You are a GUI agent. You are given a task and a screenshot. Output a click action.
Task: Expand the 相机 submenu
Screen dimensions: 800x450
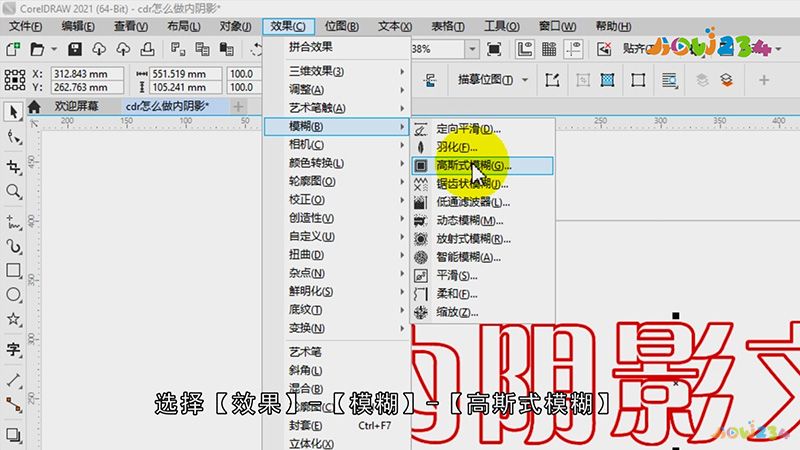pyautogui.click(x=337, y=145)
